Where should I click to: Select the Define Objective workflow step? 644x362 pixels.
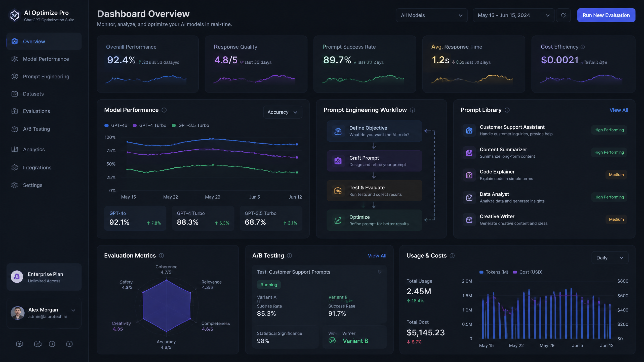374,131
